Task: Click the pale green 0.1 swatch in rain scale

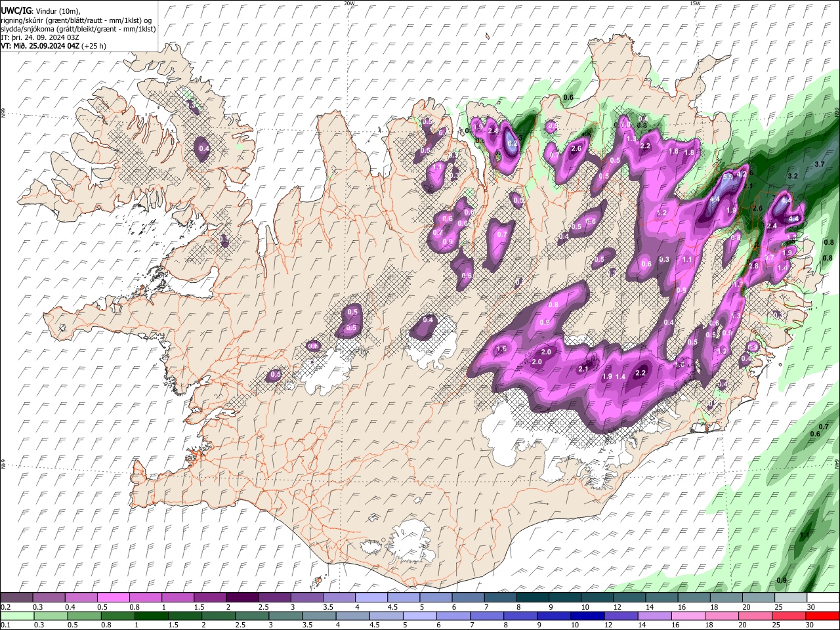Action: [x=16, y=616]
